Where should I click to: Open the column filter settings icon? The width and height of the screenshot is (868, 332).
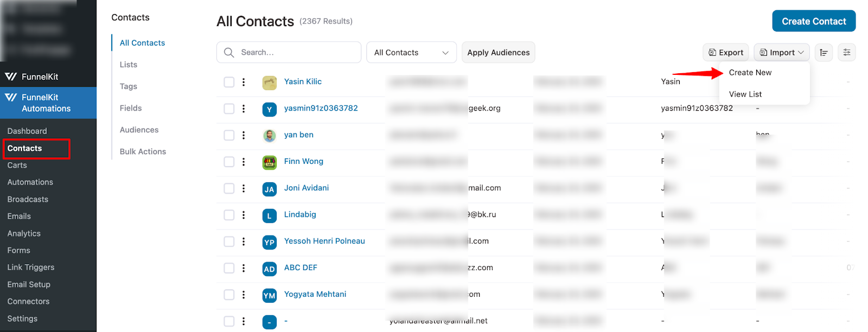(846, 52)
